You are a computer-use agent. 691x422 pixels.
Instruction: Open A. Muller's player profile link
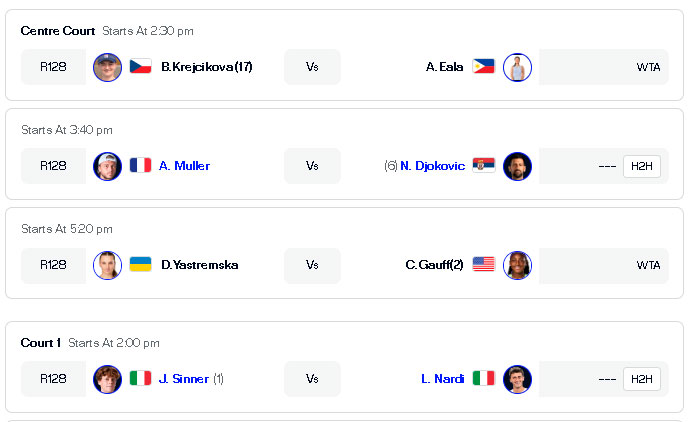(x=184, y=166)
